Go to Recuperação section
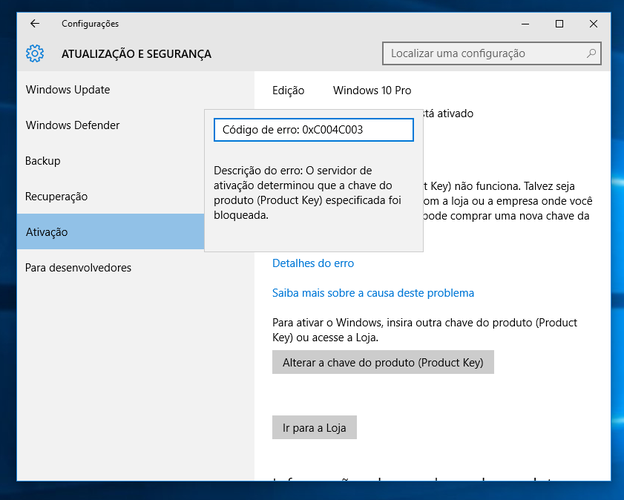 [x=111, y=196]
